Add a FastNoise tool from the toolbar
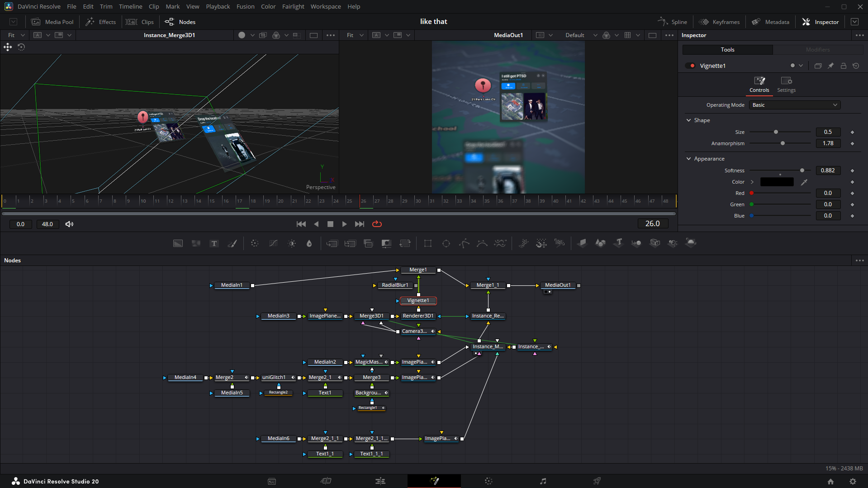Screen dimensions: 868x488 tap(196, 243)
